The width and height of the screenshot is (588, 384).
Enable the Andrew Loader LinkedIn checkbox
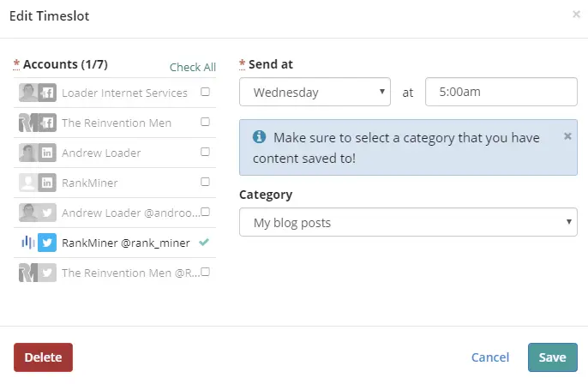[205, 152]
